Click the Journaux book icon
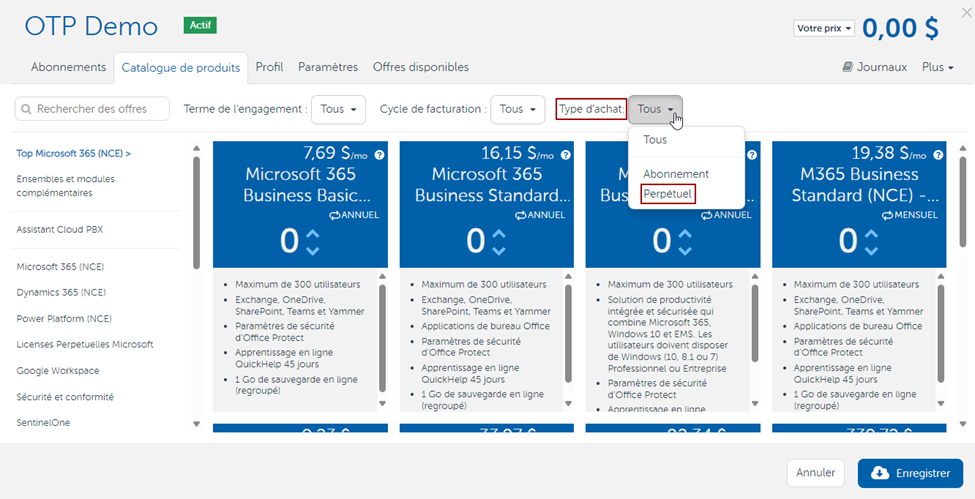 (x=848, y=67)
